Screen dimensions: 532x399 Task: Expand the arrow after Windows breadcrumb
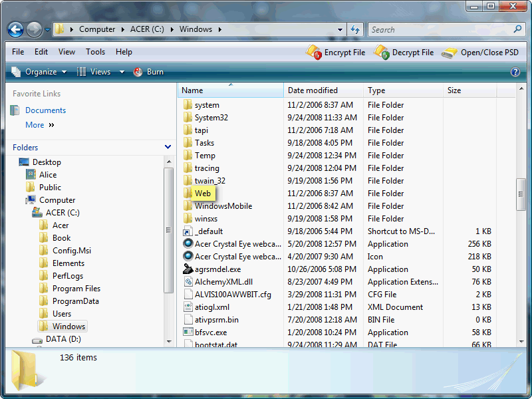(220, 29)
